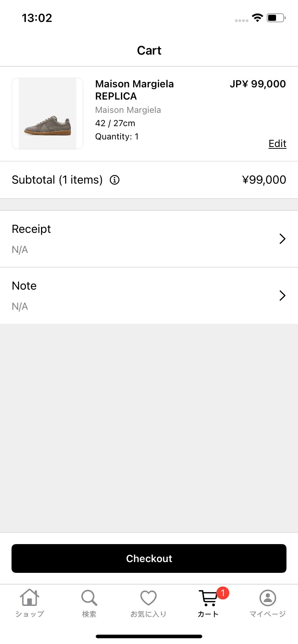Tap the 検索 magnifier icon
This screenshot has height=644, width=298.
(x=89, y=598)
